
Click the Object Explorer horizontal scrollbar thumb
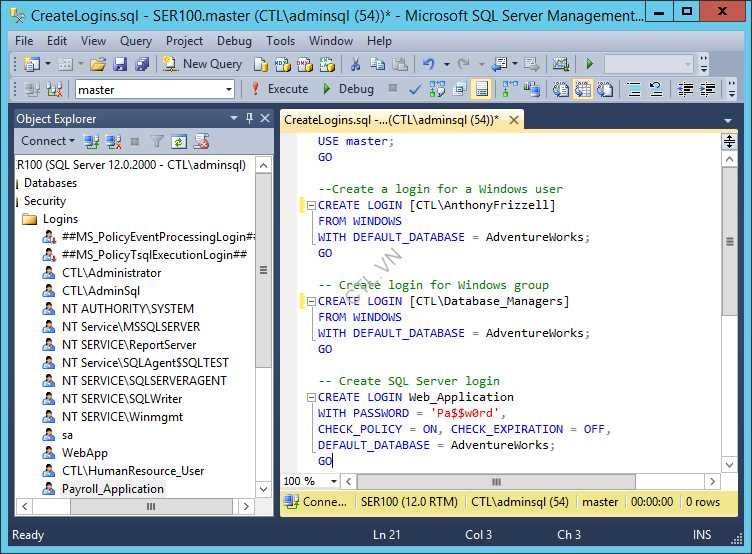[x=151, y=507]
